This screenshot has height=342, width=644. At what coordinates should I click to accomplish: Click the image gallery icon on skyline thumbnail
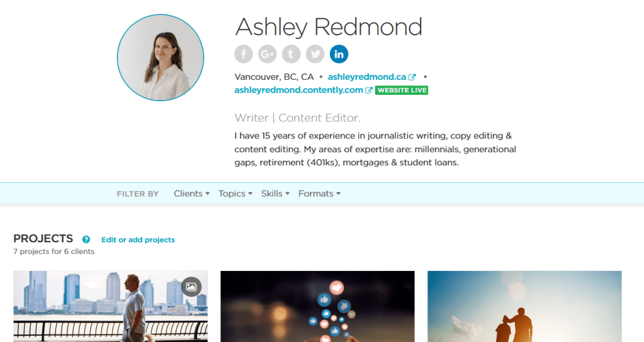(191, 287)
